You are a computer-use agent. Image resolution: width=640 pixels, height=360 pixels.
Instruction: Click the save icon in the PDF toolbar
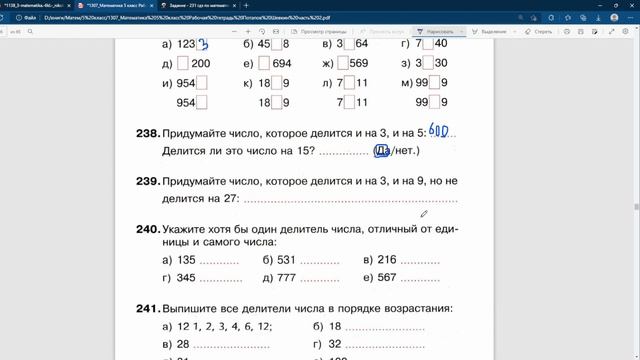(580, 31)
